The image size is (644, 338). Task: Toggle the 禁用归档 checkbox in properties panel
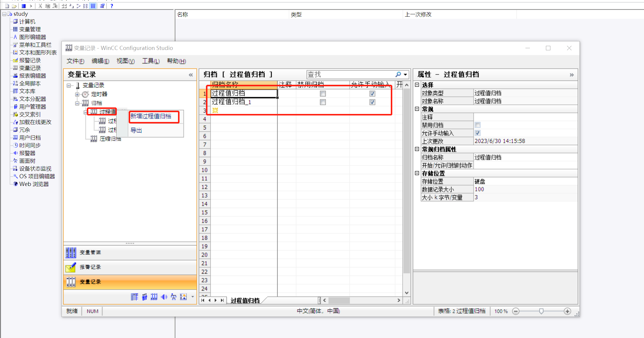tap(478, 125)
